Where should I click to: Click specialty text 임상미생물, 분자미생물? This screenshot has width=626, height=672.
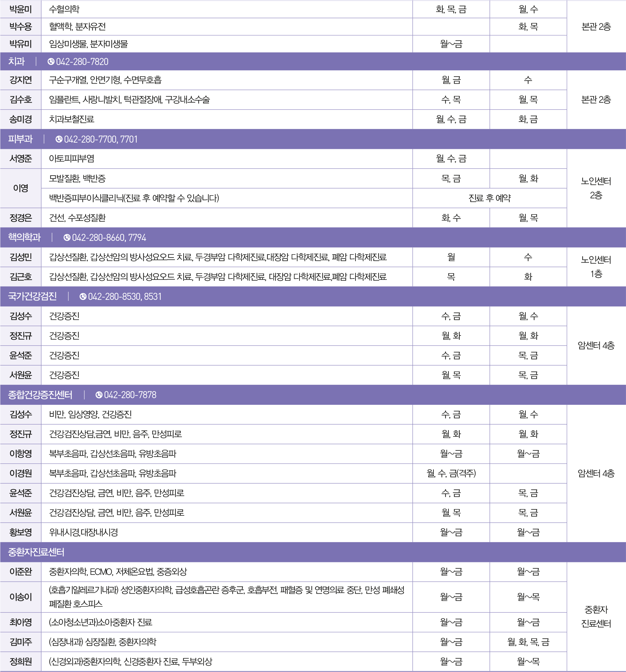89,44
